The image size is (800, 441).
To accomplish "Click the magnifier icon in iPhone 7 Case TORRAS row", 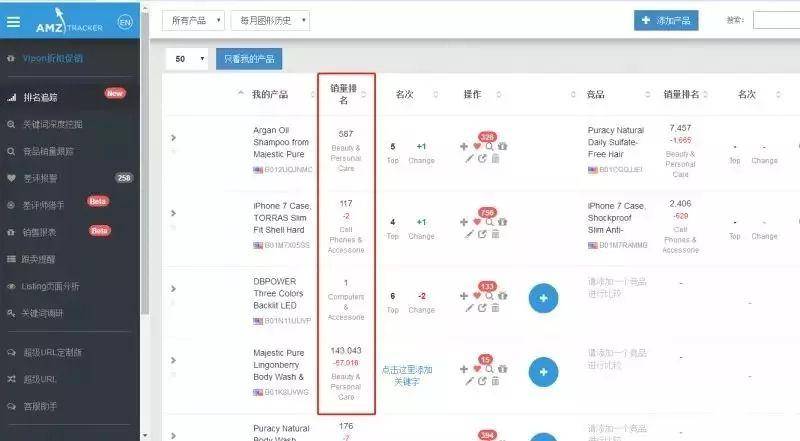I will [489, 222].
